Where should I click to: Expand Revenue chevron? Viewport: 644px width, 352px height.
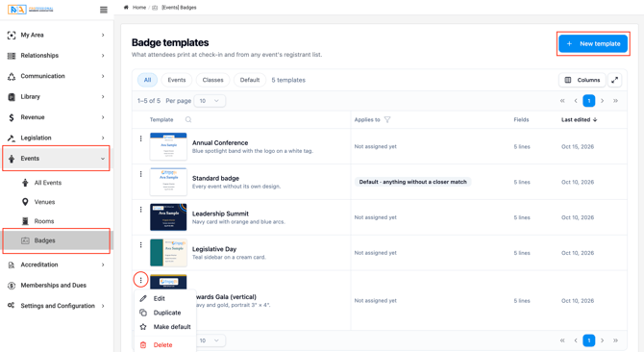click(x=103, y=117)
